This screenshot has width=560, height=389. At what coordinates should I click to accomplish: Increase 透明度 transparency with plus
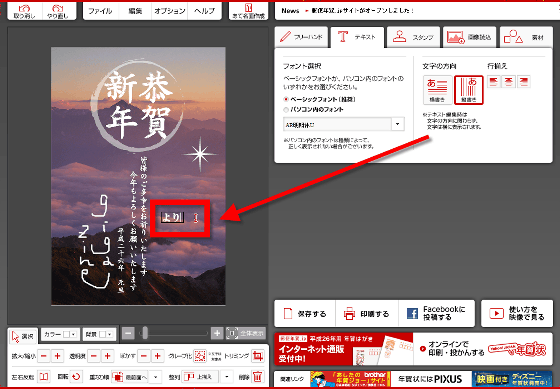pyautogui.click(x=108, y=356)
